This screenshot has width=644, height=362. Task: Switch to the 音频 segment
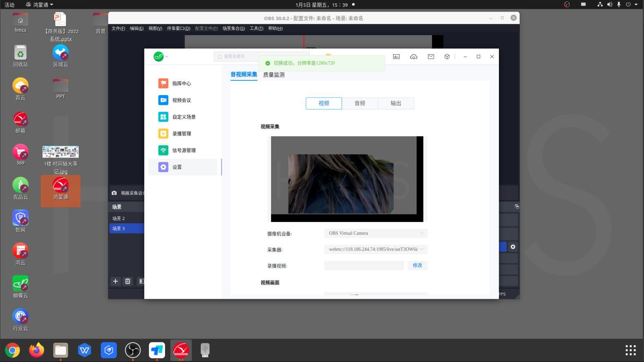[x=360, y=104]
